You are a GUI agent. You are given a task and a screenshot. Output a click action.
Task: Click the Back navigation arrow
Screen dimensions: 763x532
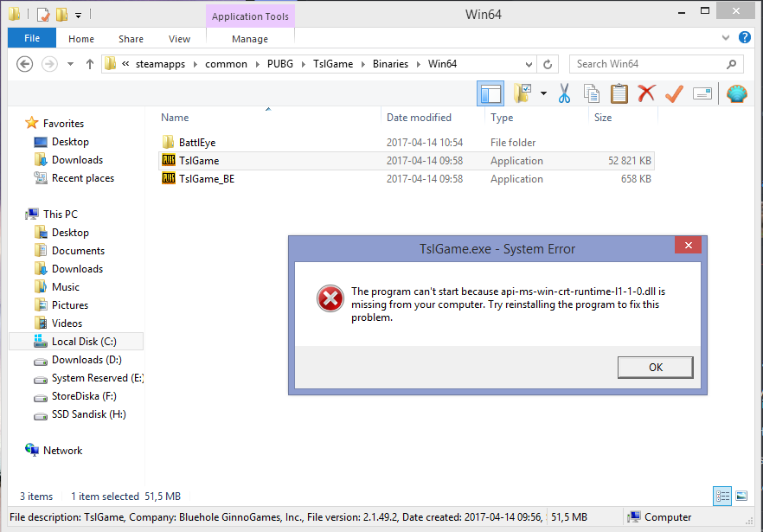click(x=24, y=64)
